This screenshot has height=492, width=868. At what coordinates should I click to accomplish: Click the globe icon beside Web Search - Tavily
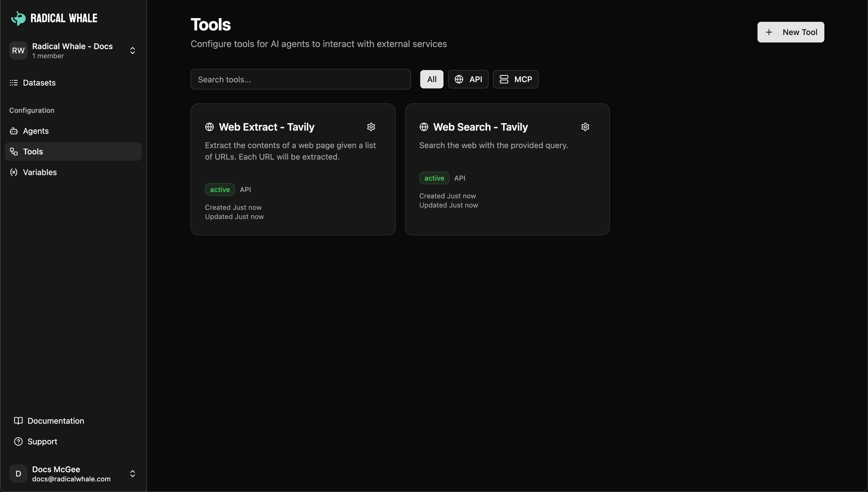tap(424, 127)
